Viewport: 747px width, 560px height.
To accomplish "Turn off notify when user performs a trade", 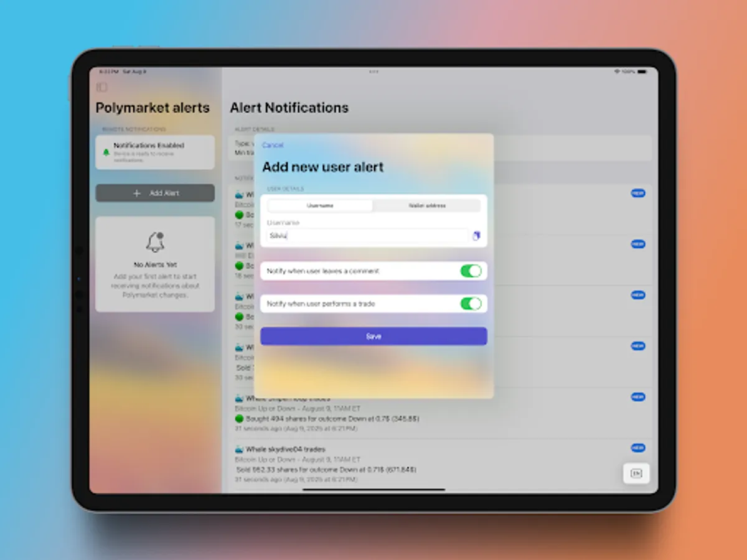I will click(472, 304).
